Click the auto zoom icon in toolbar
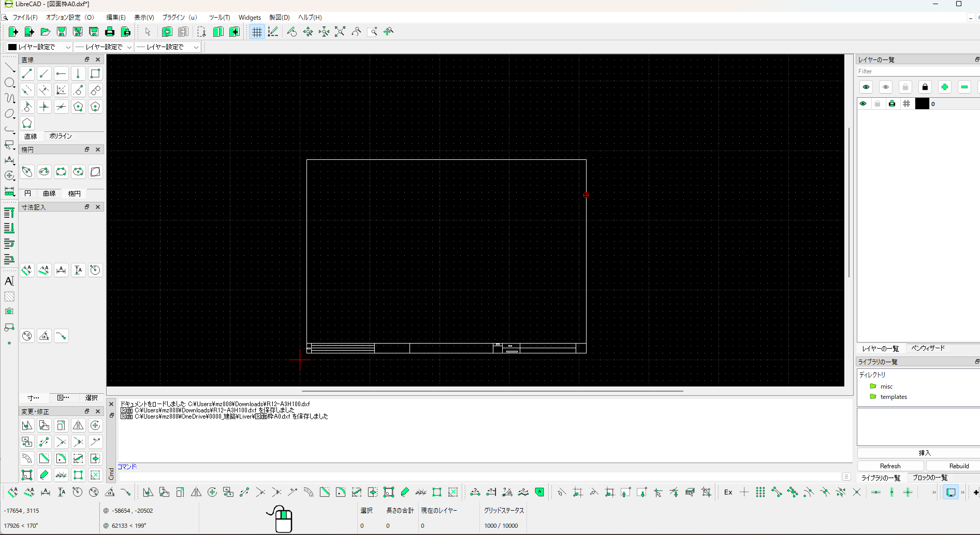The width and height of the screenshot is (980, 535). (340, 32)
